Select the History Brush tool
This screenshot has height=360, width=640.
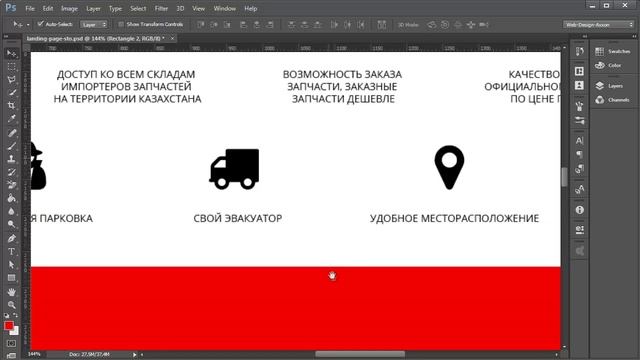pyautogui.click(x=11, y=172)
